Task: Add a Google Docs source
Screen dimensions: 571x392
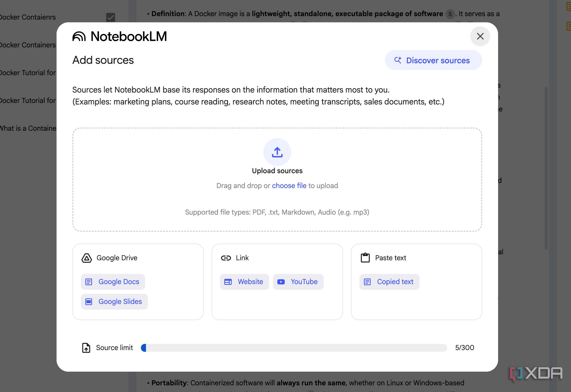Action: coord(113,282)
